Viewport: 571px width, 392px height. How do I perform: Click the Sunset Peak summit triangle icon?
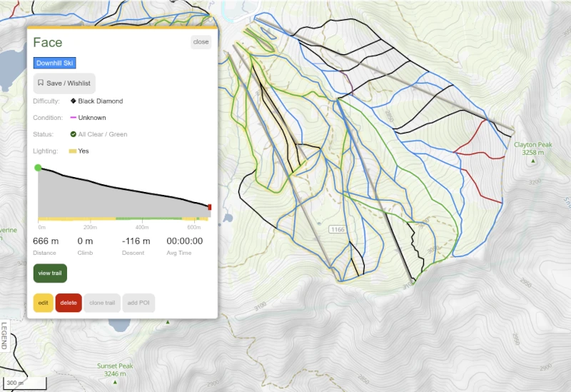[x=115, y=382]
